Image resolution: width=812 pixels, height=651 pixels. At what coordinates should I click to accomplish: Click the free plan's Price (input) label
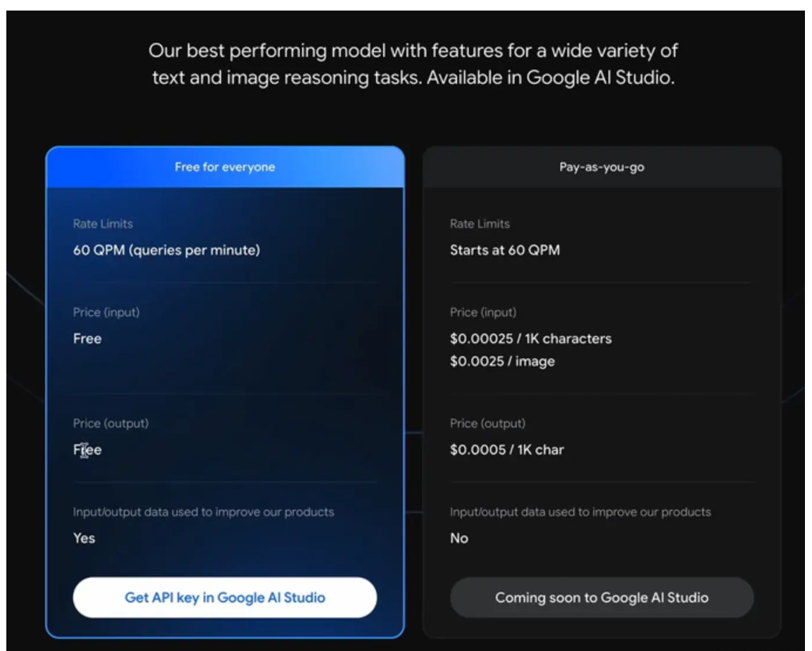coord(106,312)
